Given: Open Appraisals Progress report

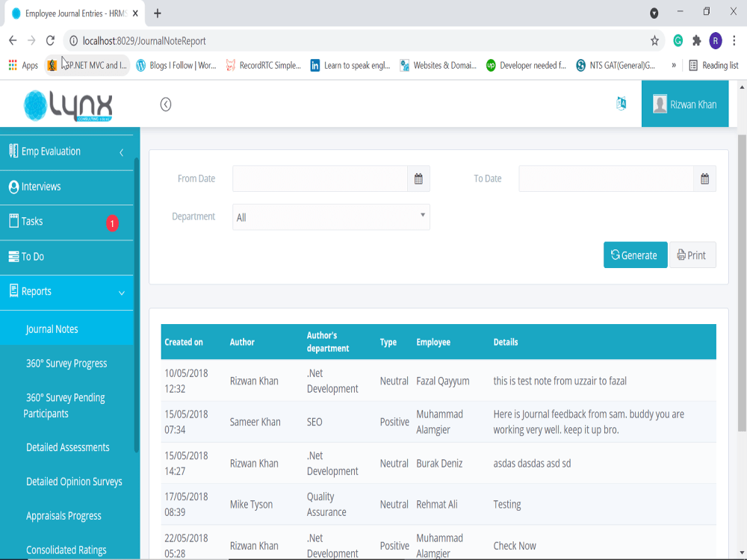Looking at the screenshot, I should tap(63, 516).
